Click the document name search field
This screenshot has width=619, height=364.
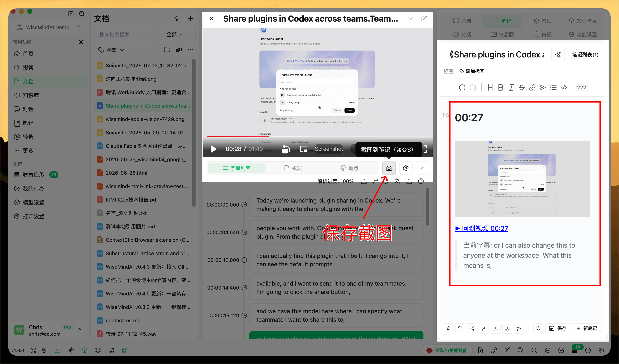point(124,35)
